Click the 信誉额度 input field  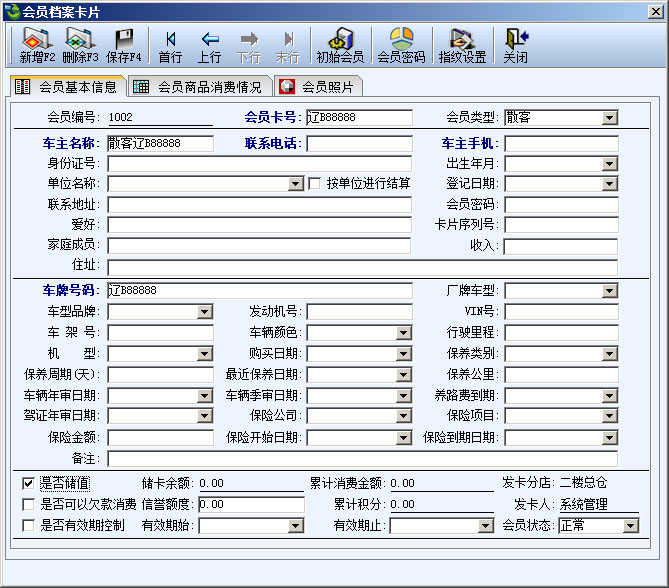pos(251,504)
